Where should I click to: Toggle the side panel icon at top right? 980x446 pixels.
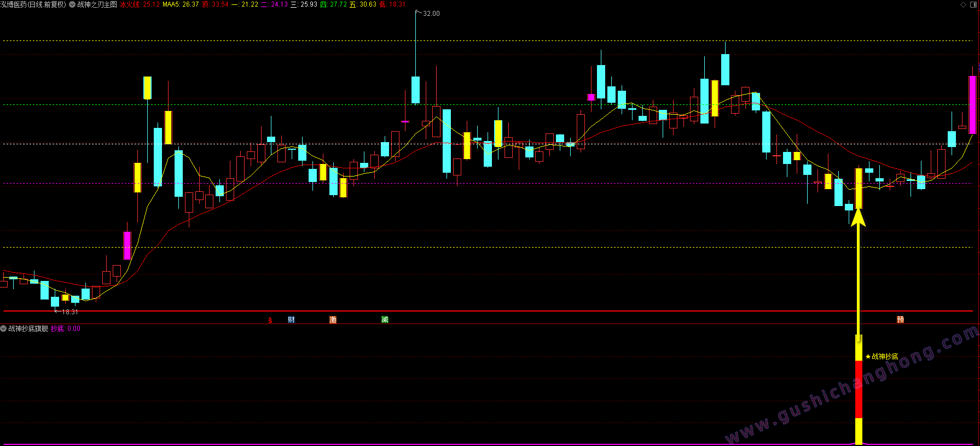(x=973, y=4)
